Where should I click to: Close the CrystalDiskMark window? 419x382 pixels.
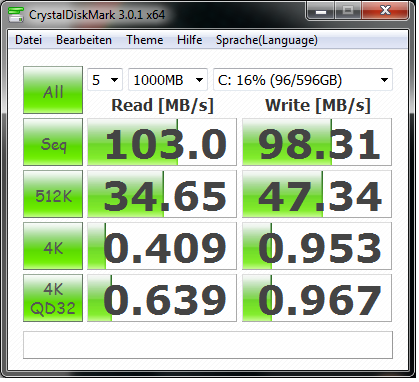tap(385, 11)
